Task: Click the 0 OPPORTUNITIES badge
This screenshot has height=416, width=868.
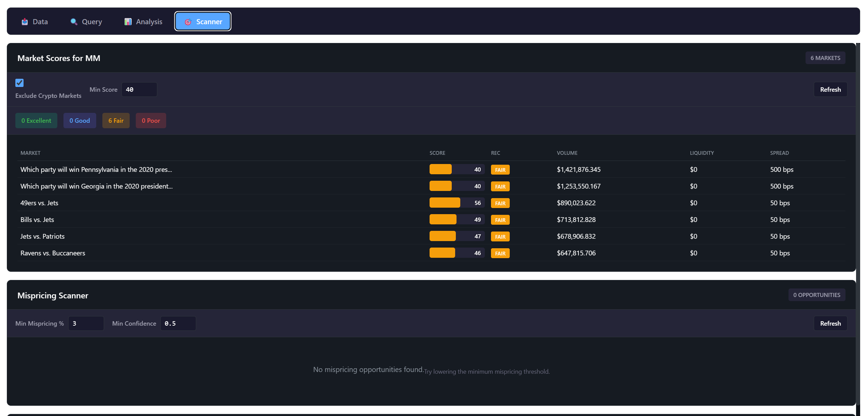Action: [x=816, y=295]
